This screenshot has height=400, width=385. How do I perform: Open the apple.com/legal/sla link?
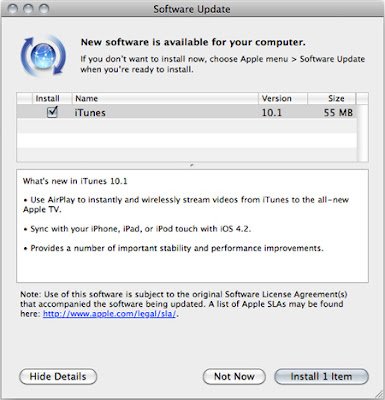(x=109, y=314)
